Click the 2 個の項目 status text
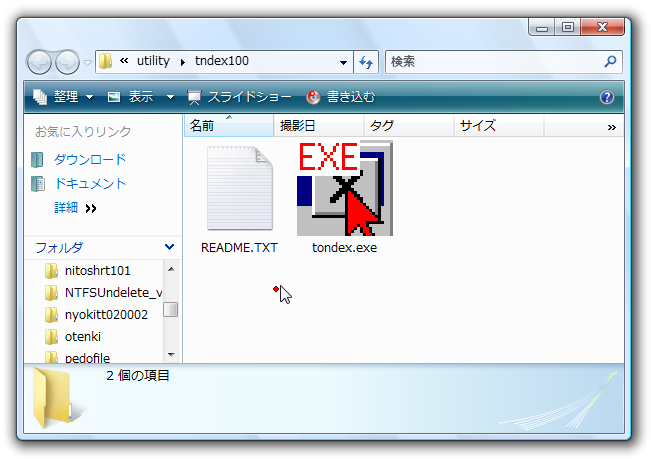The image size is (651, 459). 137,376
